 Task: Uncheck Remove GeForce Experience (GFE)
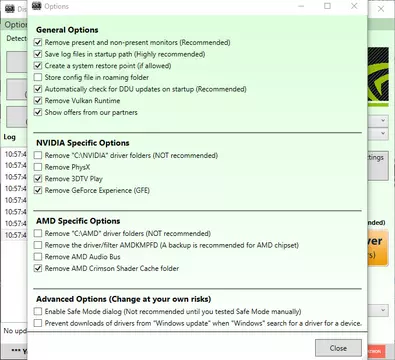(x=38, y=190)
